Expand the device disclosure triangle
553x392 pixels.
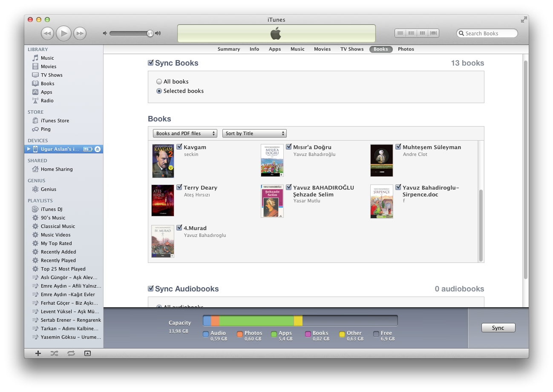coord(29,149)
